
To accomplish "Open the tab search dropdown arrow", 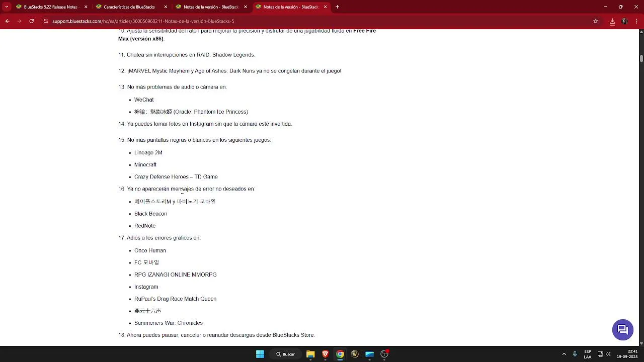I will pyautogui.click(x=7, y=7).
